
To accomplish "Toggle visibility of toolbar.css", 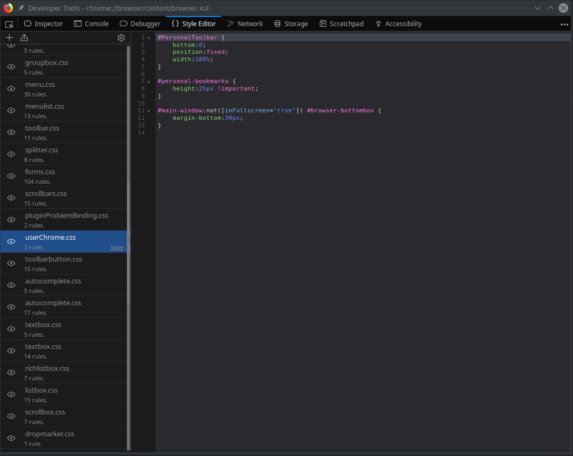I will (11, 132).
